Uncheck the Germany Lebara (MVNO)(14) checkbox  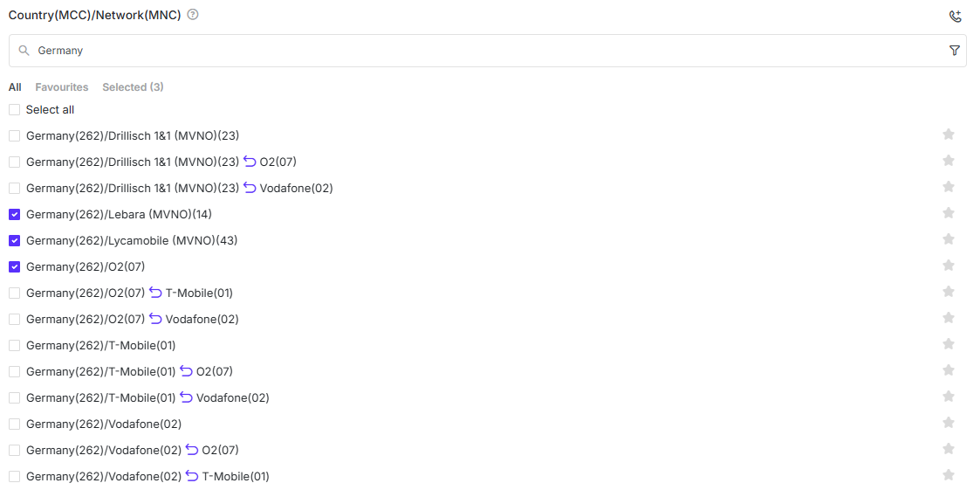pos(14,215)
